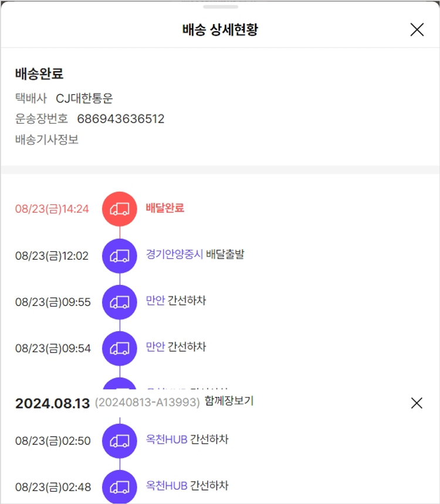This screenshot has width=440, height=504.
Task: Click the truck icon for 경기안양중시 배달출발
Action: pos(120,256)
